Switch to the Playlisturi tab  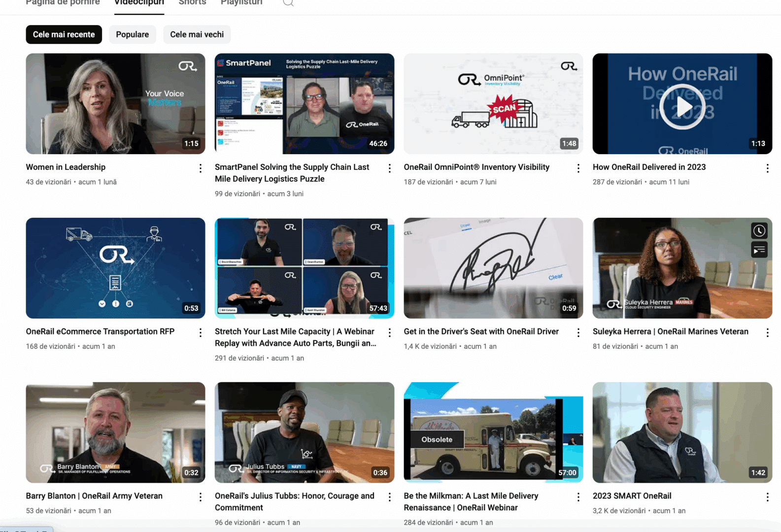pos(241,2)
